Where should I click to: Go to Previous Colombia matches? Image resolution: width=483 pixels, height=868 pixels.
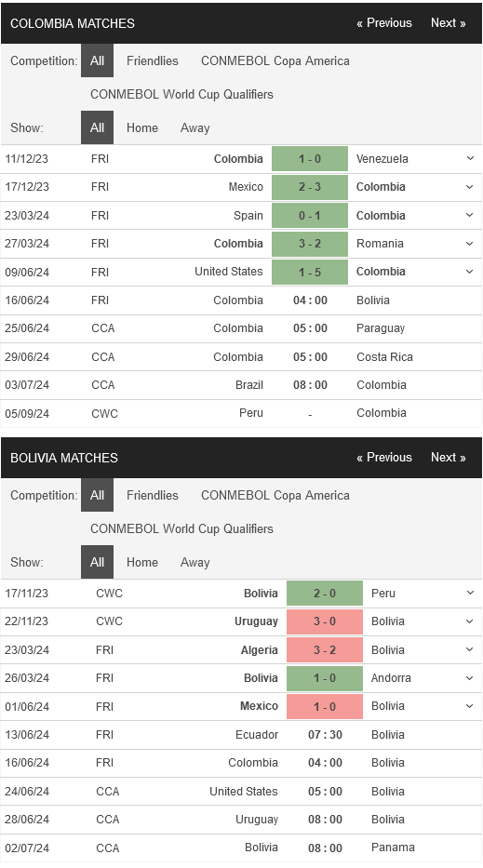(384, 22)
